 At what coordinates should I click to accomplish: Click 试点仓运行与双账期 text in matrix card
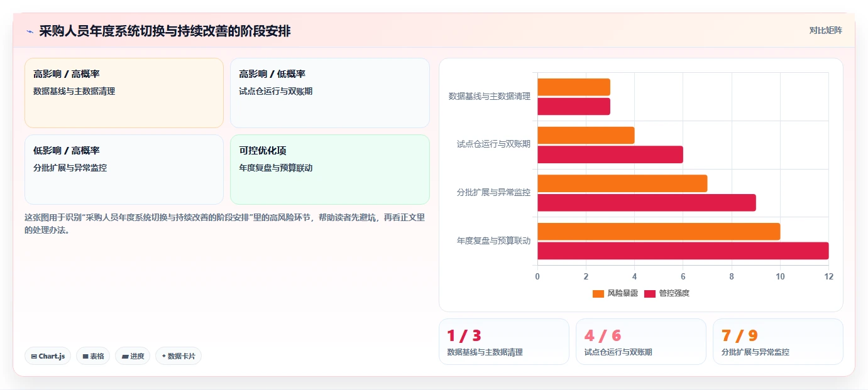point(276,91)
